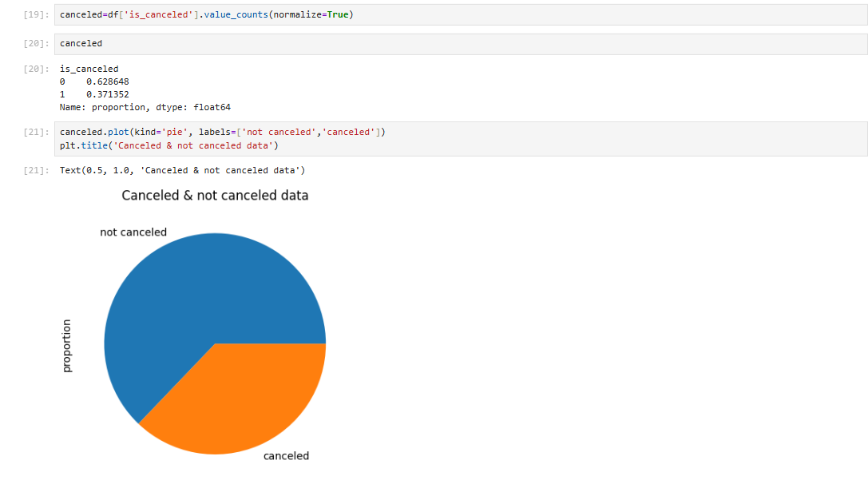Click the 'not canceled' pie label
The height and width of the screenshot is (496, 868).
tap(133, 232)
